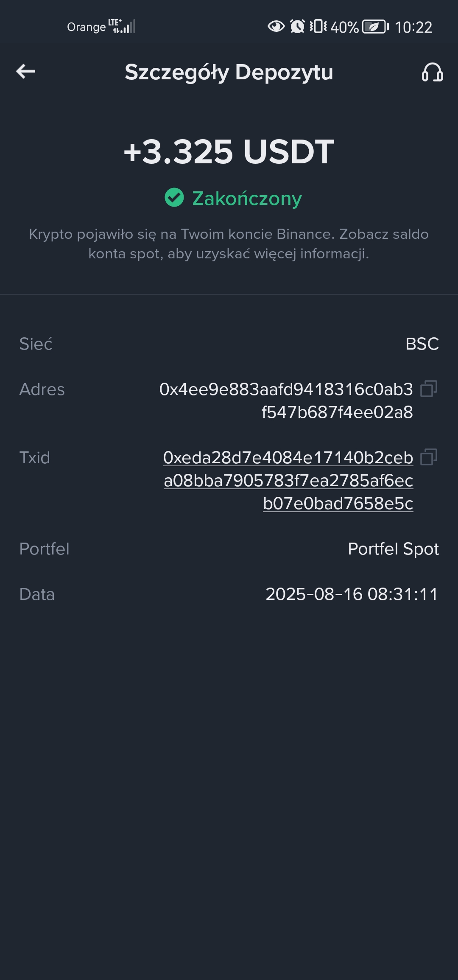
Task: Tap the back arrow icon
Action: [x=25, y=71]
